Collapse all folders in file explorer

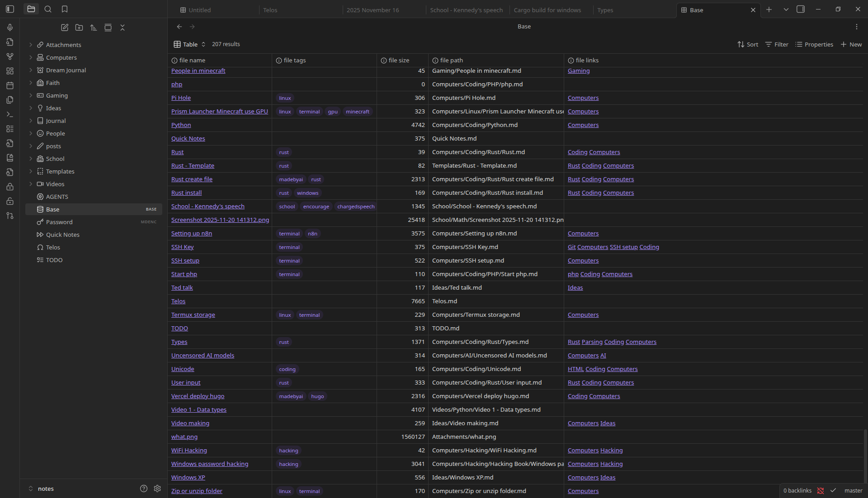point(123,28)
